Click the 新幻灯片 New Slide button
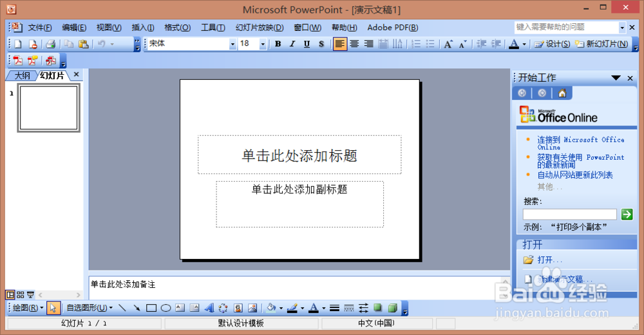Viewport: 644px width, 335px height. [x=601, y=44]
